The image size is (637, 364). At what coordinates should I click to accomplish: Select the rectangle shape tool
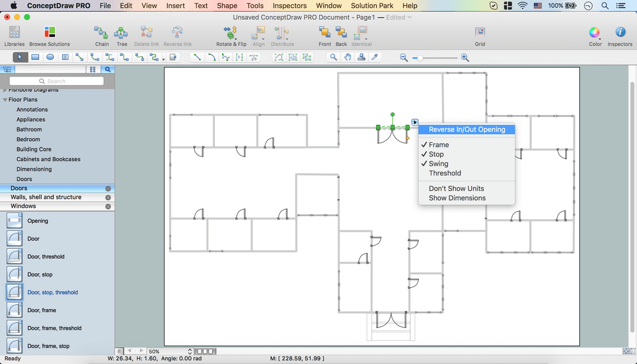[35, 57]
